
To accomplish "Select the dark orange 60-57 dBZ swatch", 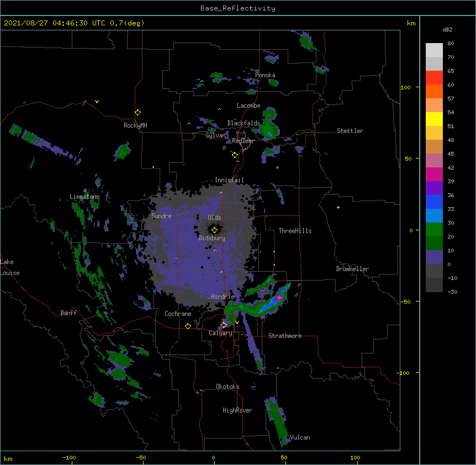I will (434, 91).
